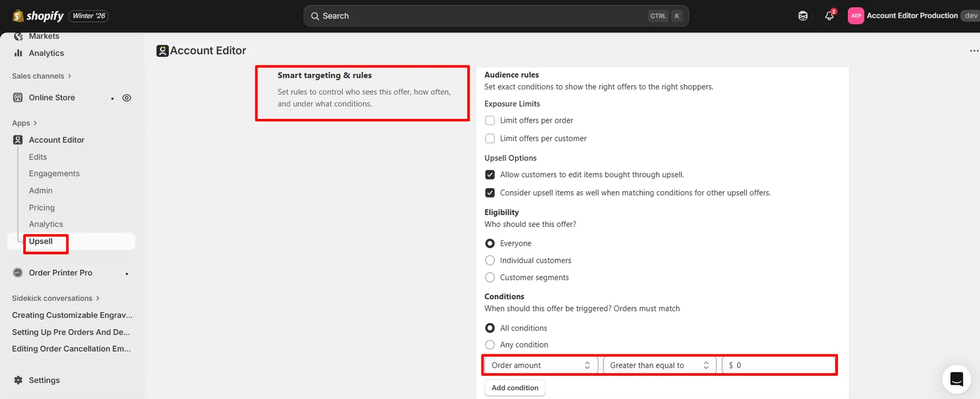Screen dimensions: 980x399
Task: Click the Markets globe icon
Action: coord(18,36)
